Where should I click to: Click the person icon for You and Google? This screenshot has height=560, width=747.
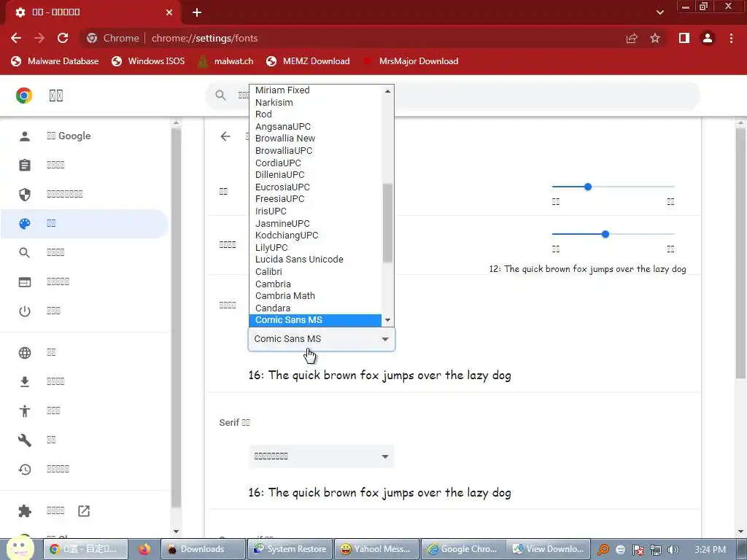[x=25, y=136]
